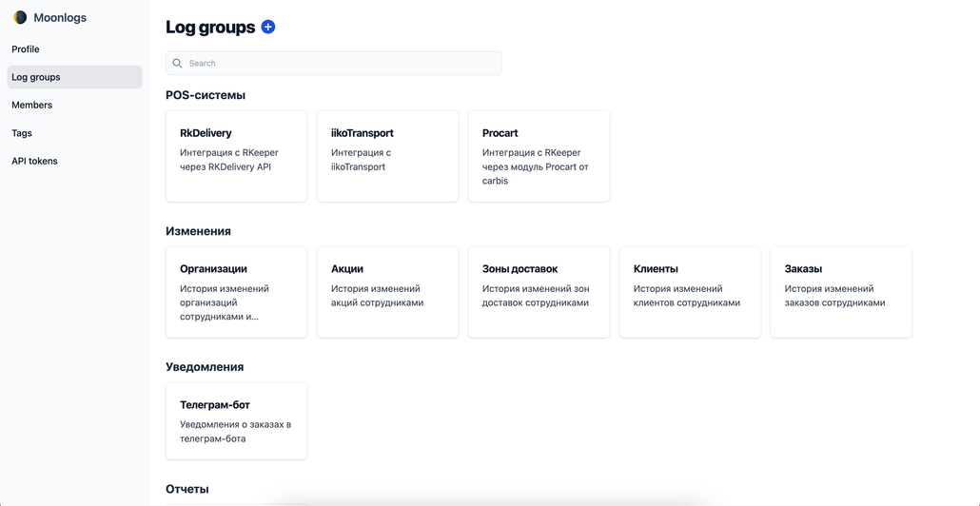Screen dimensions: 980x506
Task: Select the Procart log group card
Action: [539, 156]
